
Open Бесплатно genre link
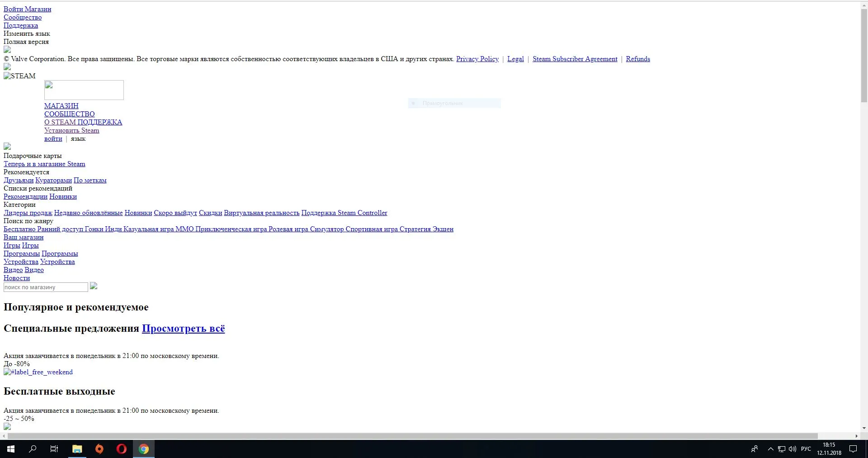(x=19, y=229)
